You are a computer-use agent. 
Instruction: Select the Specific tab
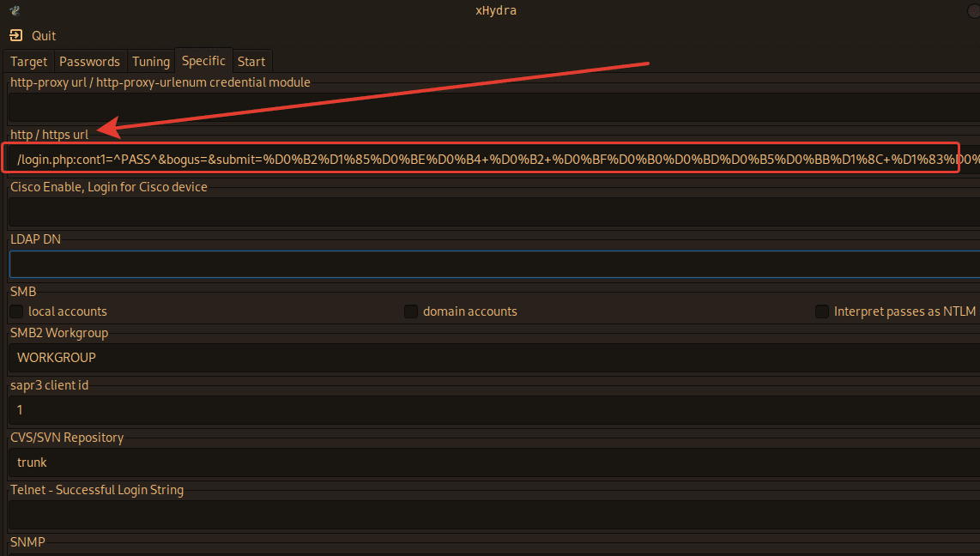203,61
